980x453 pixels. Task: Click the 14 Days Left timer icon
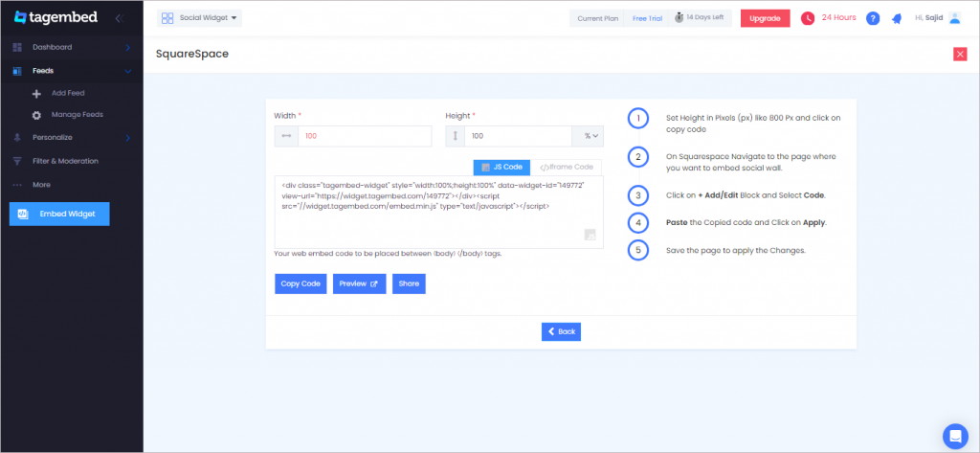[x=679, y=17]
